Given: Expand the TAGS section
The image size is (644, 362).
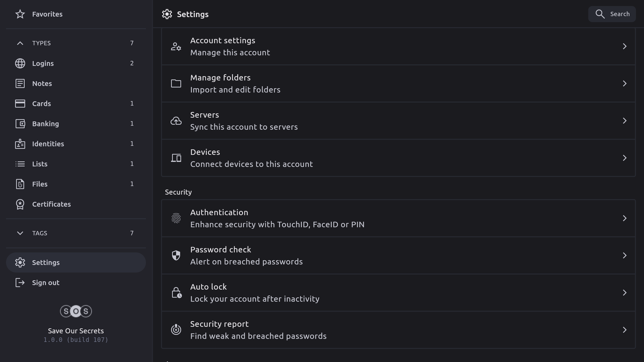Looking at the screenshot, I should click(x=20, y=233).
